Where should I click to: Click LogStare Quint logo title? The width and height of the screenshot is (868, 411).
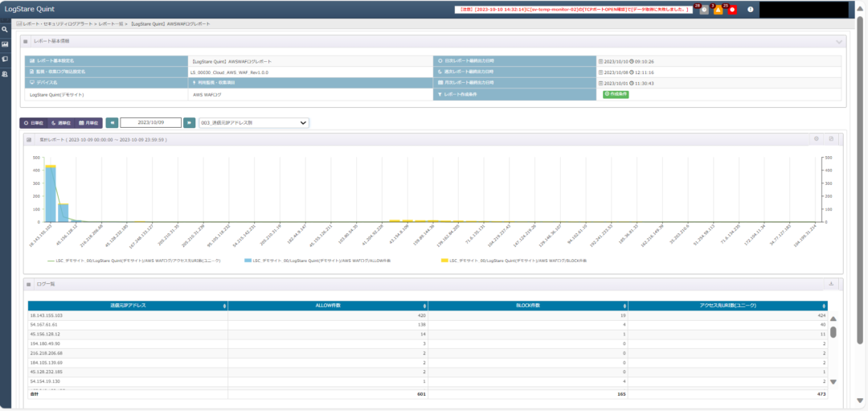[30, 10]
